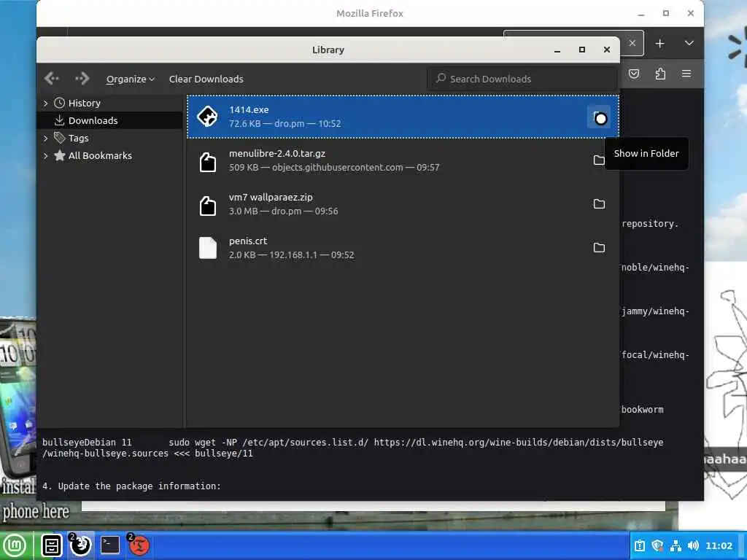The height and width of the screenshot is (560, 747).
Task: Open the Firefox hamburger application menu
Action: click(x=686, y=74)
